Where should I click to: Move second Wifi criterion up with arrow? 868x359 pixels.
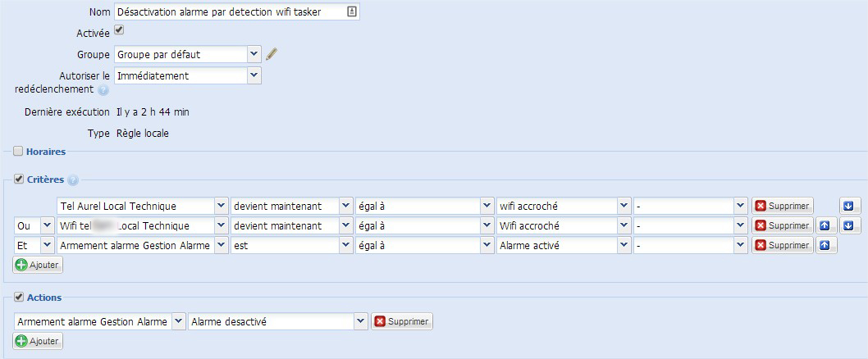pos(826,225)
